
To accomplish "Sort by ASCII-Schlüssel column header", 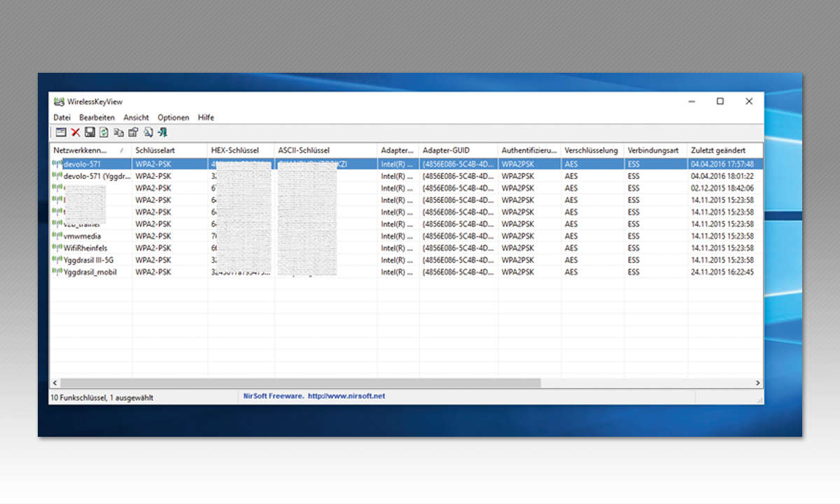I will click(x=326, y=150).
